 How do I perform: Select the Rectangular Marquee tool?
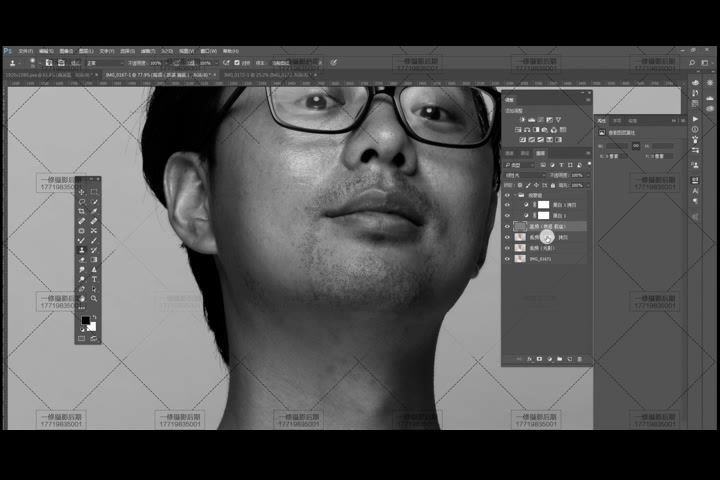tap(94, 192)
